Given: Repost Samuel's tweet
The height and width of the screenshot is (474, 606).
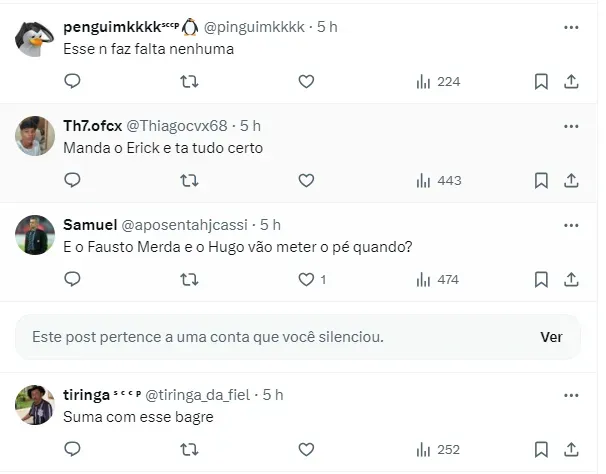Looking at the screenshot, I should (x=188, y=279).
